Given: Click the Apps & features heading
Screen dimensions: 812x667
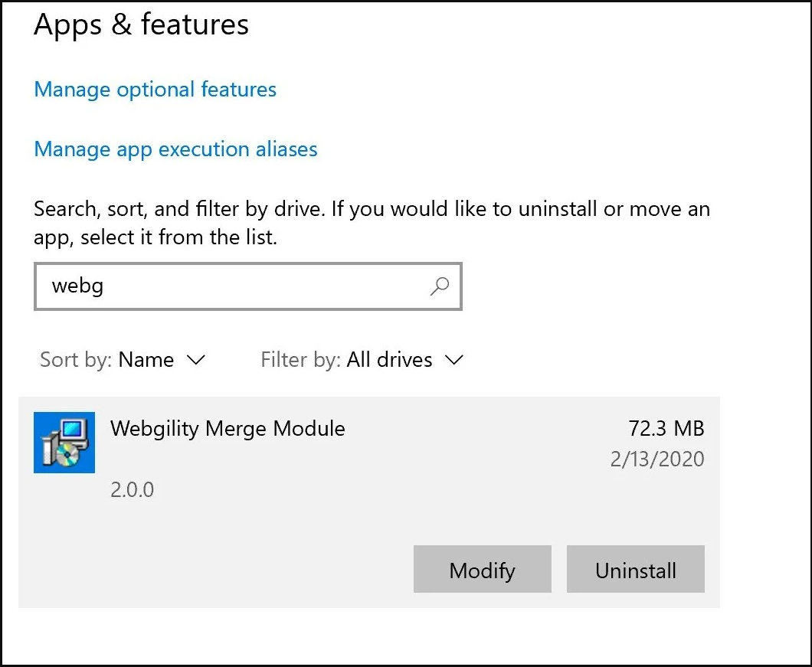Looking at the screenshot, I should pos(142,25).
